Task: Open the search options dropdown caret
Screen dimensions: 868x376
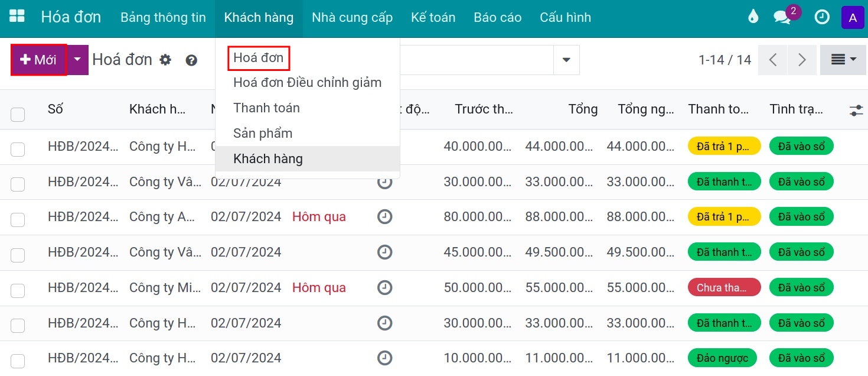Action: point(566,60)
